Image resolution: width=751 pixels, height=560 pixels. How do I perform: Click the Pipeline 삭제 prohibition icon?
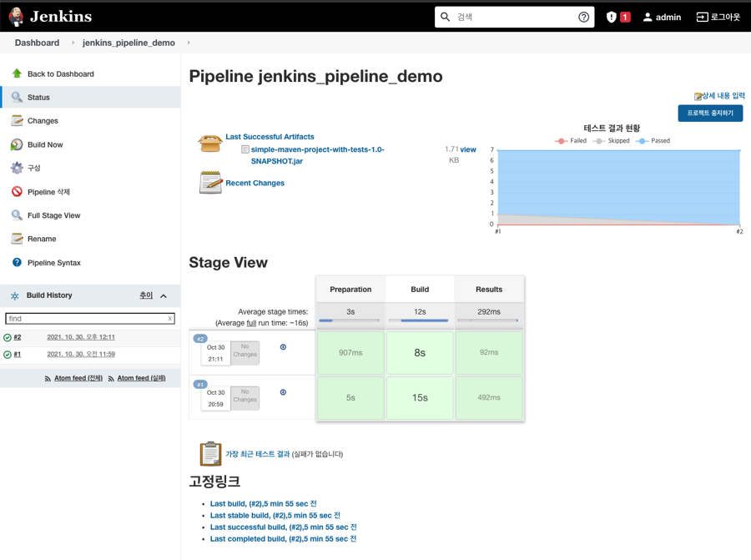[x=17, y=192]
